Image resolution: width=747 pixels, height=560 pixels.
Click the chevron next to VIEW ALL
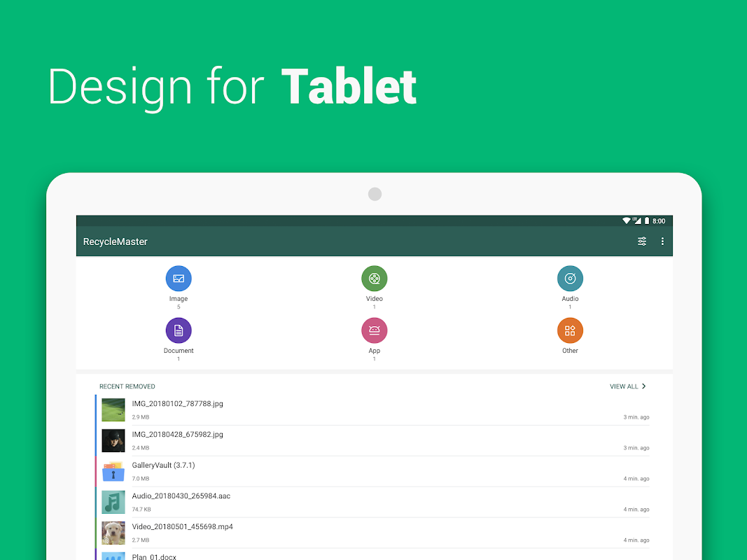643,386
